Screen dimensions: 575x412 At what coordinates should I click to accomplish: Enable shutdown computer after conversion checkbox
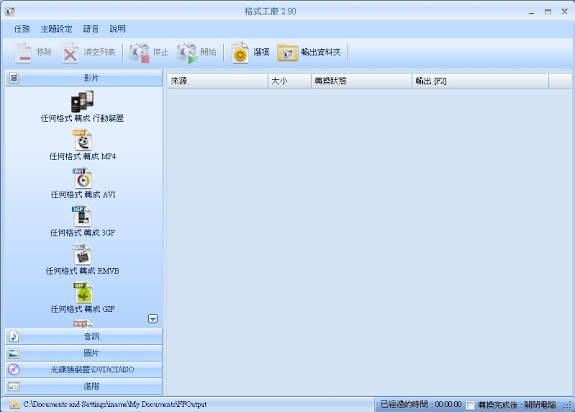(470, 405)
